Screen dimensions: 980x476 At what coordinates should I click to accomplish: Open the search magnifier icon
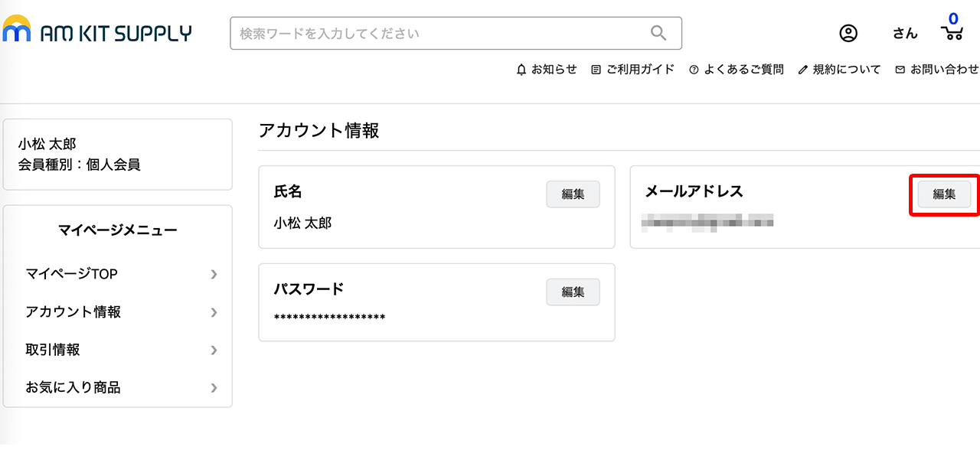click(x=658, y=33)
